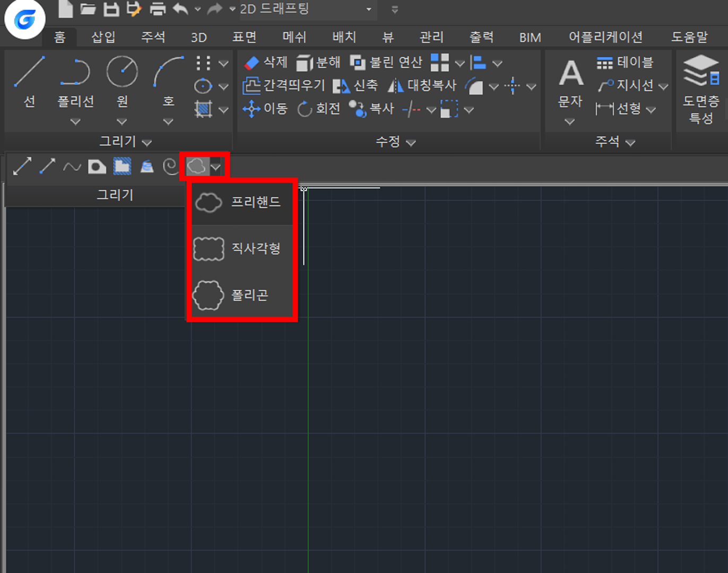Save the drawing with the floppy icon

tap(111, 8)
